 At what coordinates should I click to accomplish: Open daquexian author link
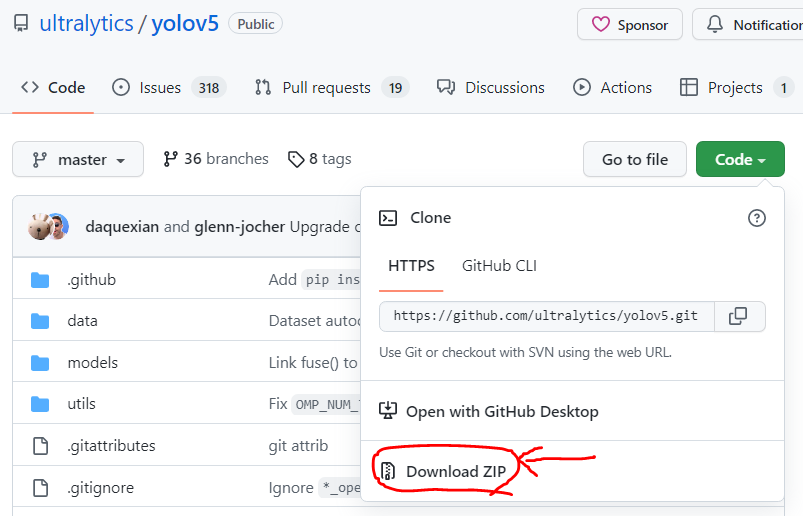pos(122,226)
